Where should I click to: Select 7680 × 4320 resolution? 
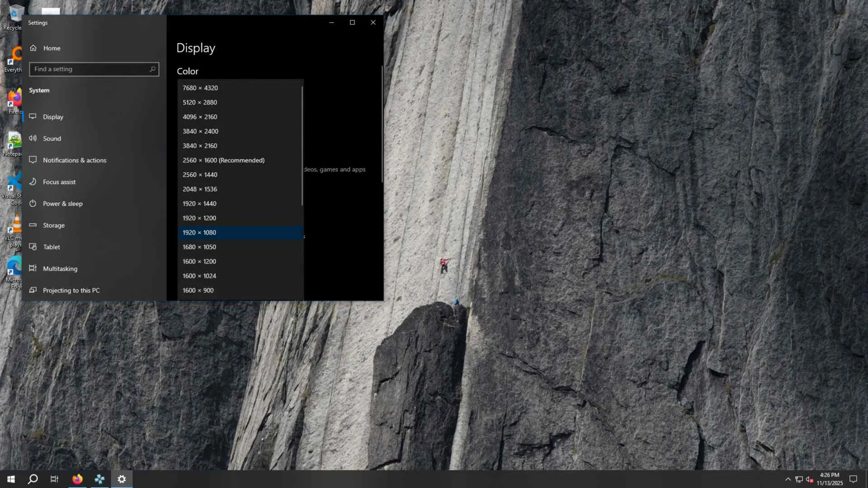200,88
